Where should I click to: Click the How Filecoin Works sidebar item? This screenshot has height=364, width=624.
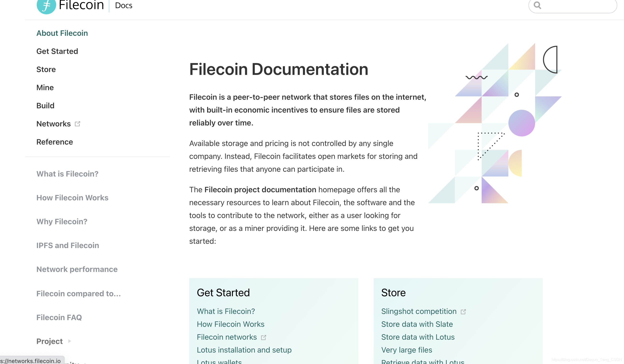coord(72,198)
